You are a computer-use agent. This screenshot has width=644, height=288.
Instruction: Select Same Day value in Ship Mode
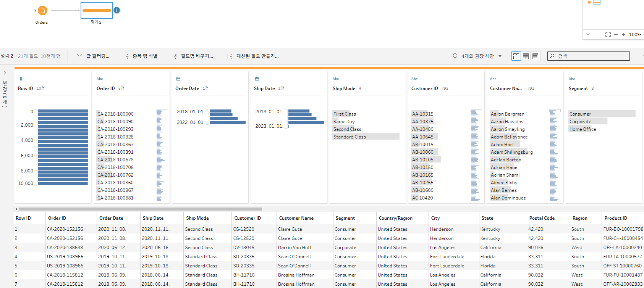[344, 121]
